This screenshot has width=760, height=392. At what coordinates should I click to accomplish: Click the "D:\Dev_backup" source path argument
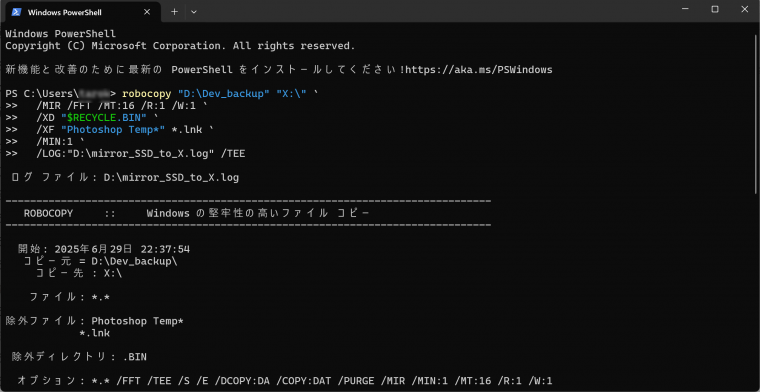coord(224,94)
